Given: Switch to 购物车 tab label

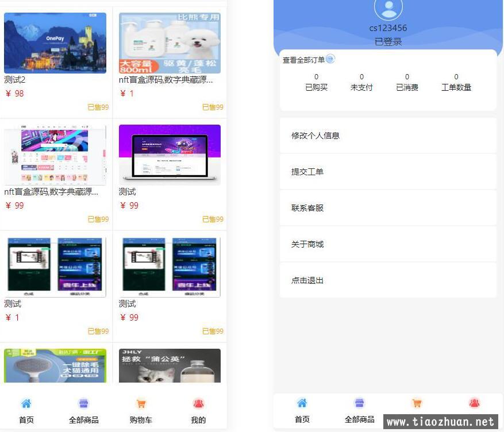Looking at the screenshot, I should click(x=141, y=420).
